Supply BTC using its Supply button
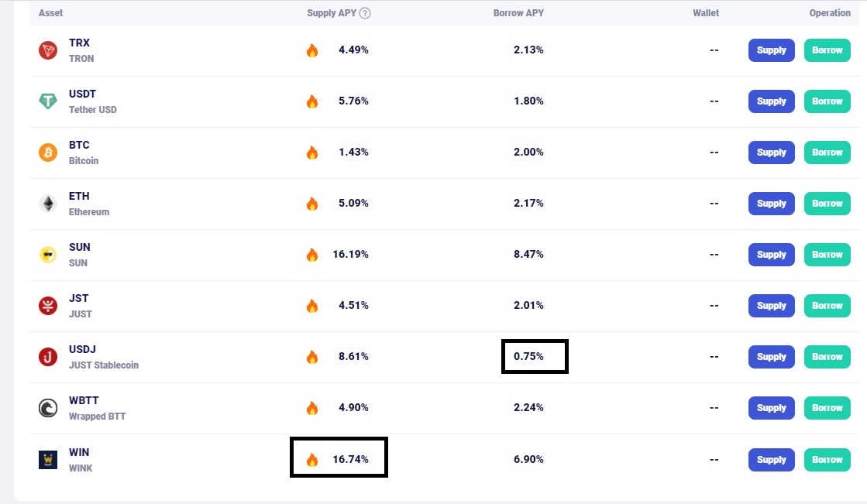This screenshot has width=867, height=504. pos(771,153)
